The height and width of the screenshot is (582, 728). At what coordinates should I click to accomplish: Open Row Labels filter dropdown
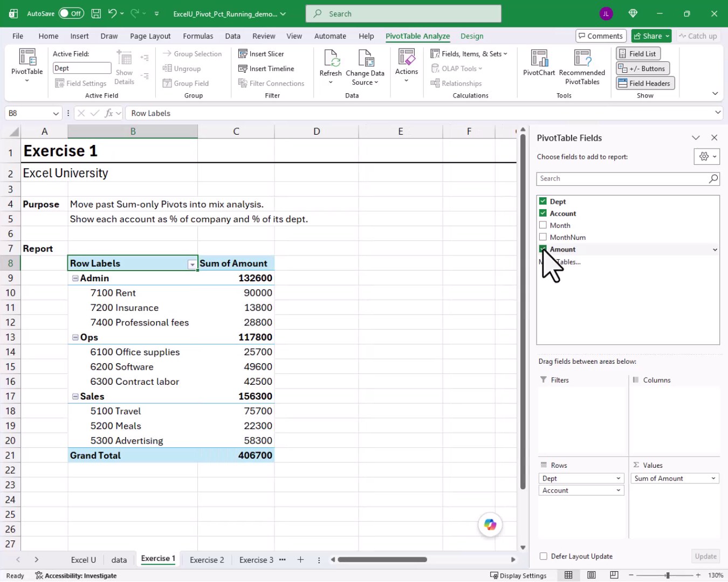[192, 265]
